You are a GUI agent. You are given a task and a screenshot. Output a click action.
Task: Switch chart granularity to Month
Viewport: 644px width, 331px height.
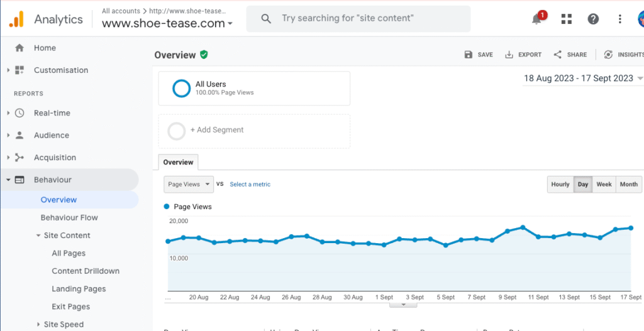pos(628,185)
